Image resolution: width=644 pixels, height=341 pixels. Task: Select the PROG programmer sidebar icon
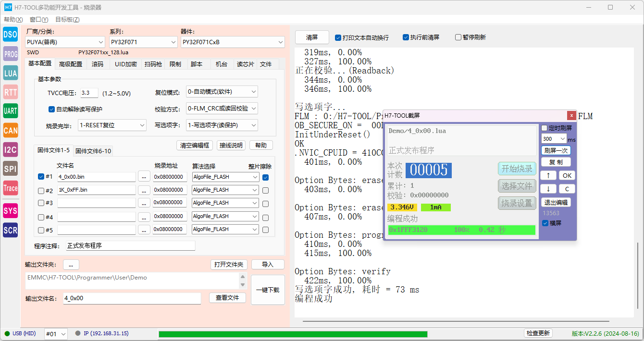(x=11, y=54)
